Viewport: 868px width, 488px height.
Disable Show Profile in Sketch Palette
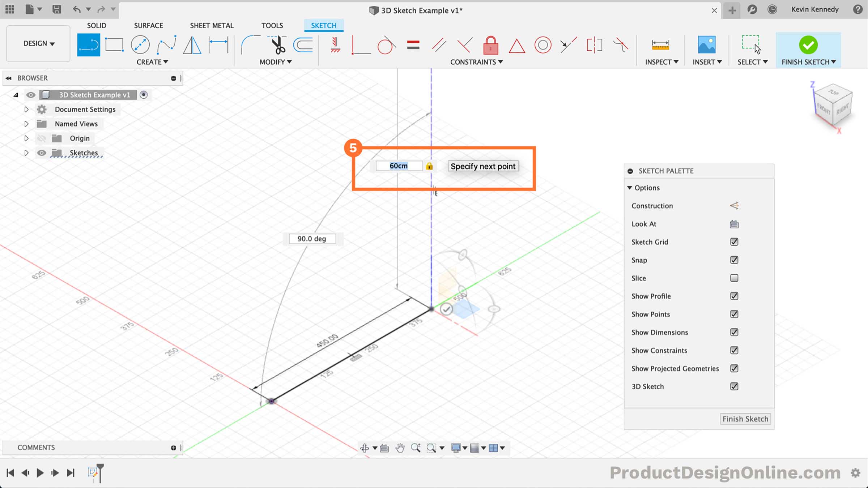735,296
